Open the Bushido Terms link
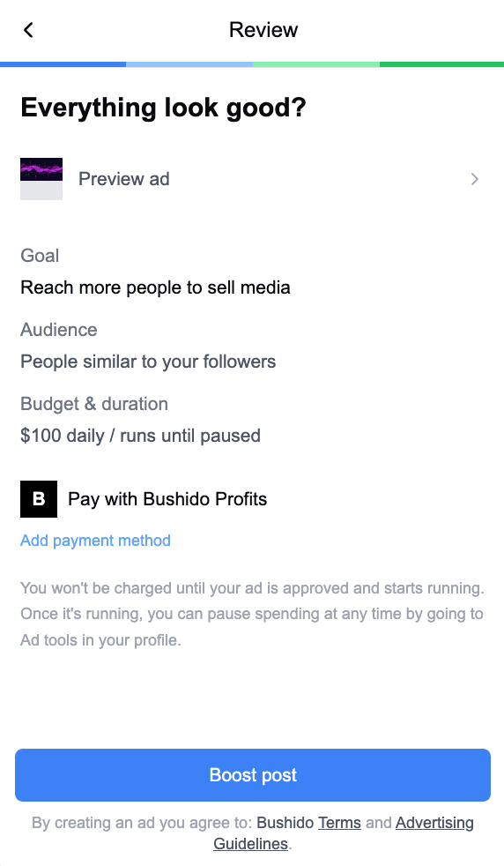Screen dimensions: 504x866 339,823
